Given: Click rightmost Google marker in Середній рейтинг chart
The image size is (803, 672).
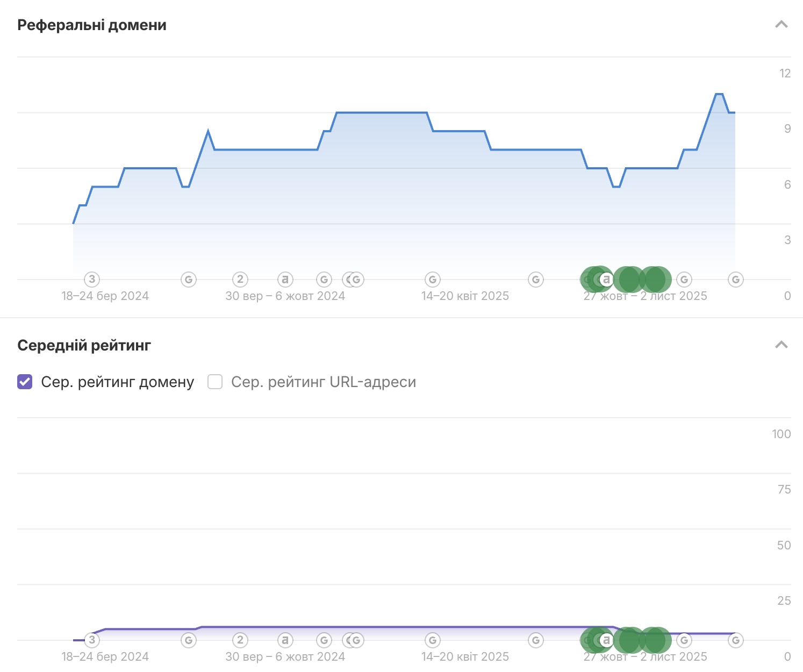Looking at the screenshot, I should coord(735,640).
